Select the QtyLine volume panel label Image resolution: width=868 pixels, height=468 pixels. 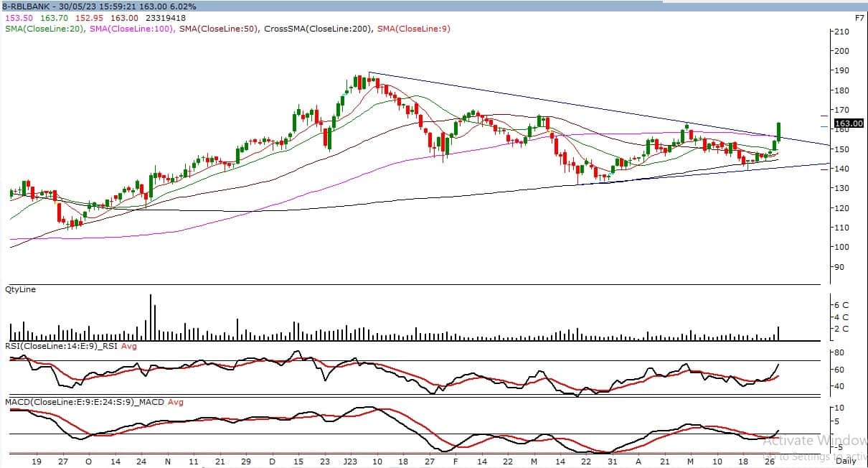point(21,289)
